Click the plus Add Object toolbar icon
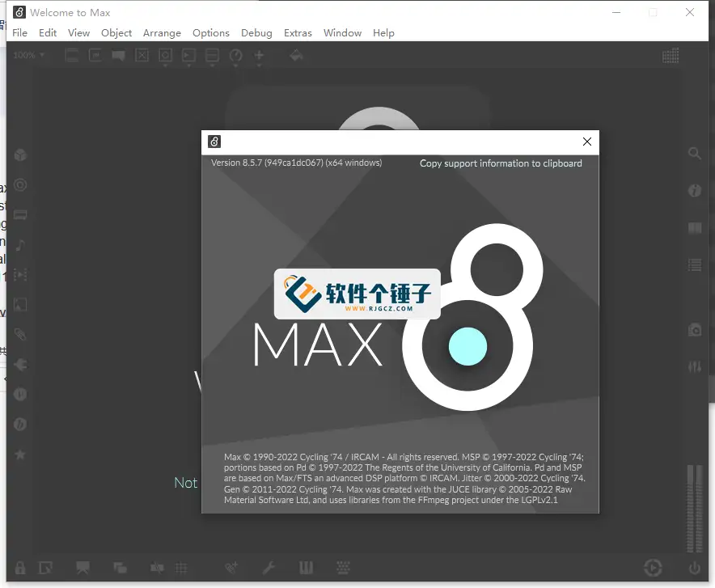Screen dimensions: 715x588 [x=259, y=56]
